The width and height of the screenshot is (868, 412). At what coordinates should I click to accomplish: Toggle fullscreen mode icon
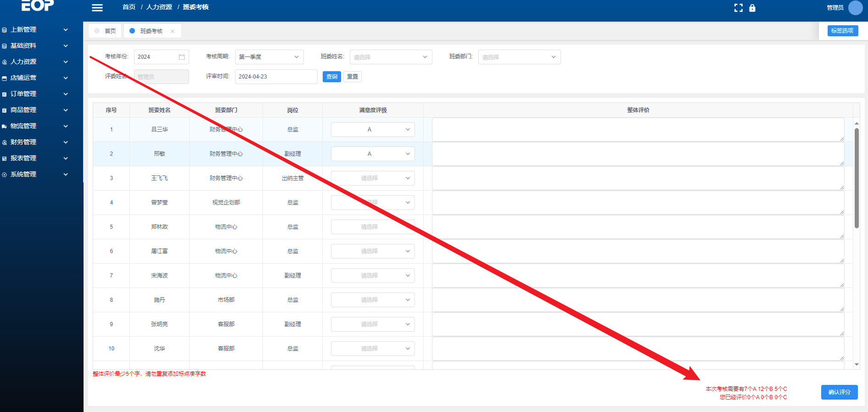point(738,8)
